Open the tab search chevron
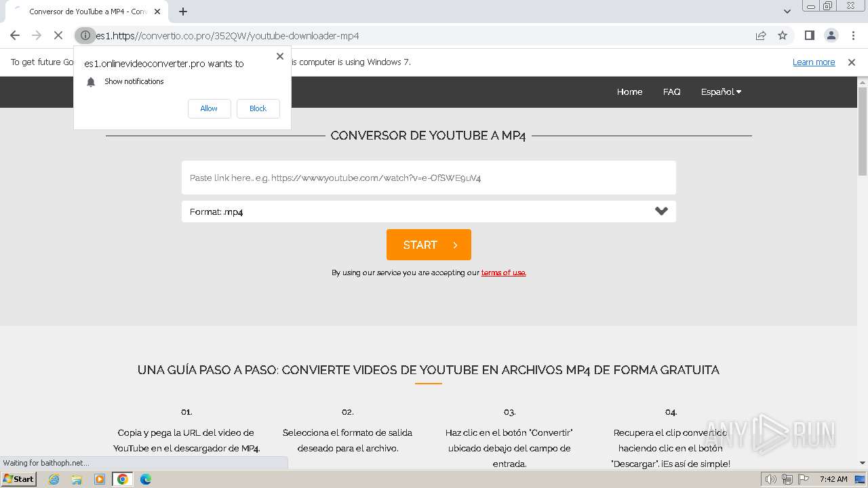The height and width of the screenshot is (488, 868). [x=787, y=12]
